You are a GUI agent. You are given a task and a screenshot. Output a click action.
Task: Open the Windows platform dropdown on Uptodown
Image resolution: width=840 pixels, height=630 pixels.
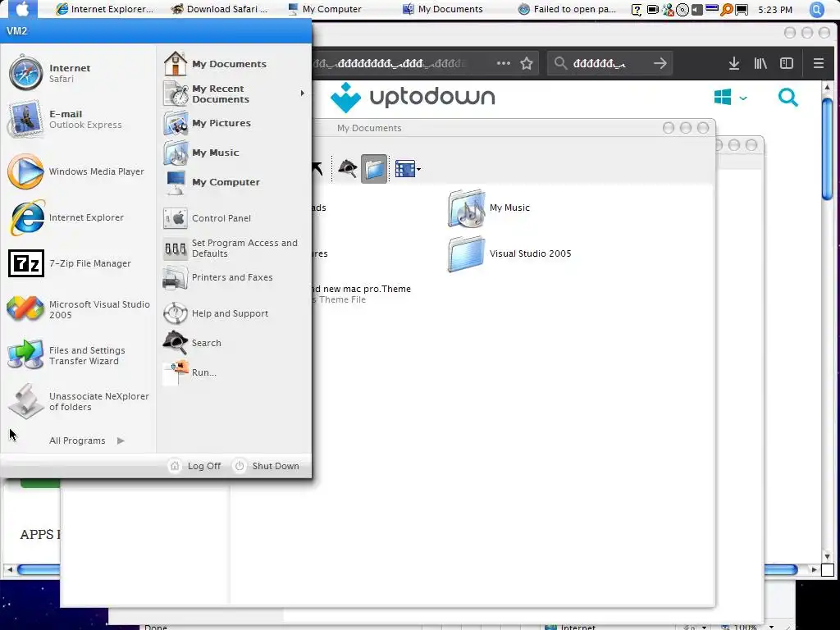click(x=730, y=98)
